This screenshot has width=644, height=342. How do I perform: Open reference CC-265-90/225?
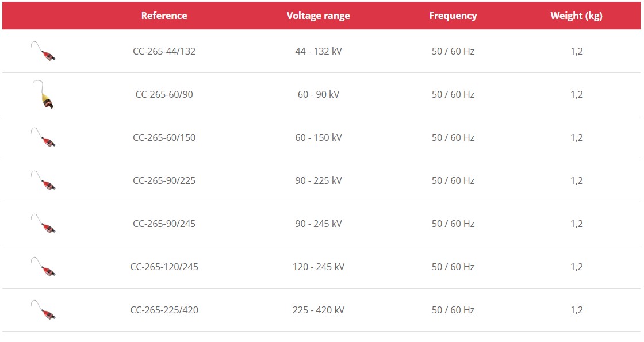pyautogui.click(x=164, y=180)
